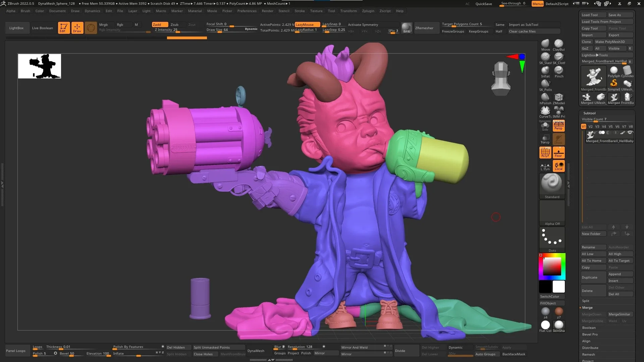Image resolution: width=644 pixels, height=362 pixels.
Task: Toggle Persp perspective mode
Action: tap(558, 125)
